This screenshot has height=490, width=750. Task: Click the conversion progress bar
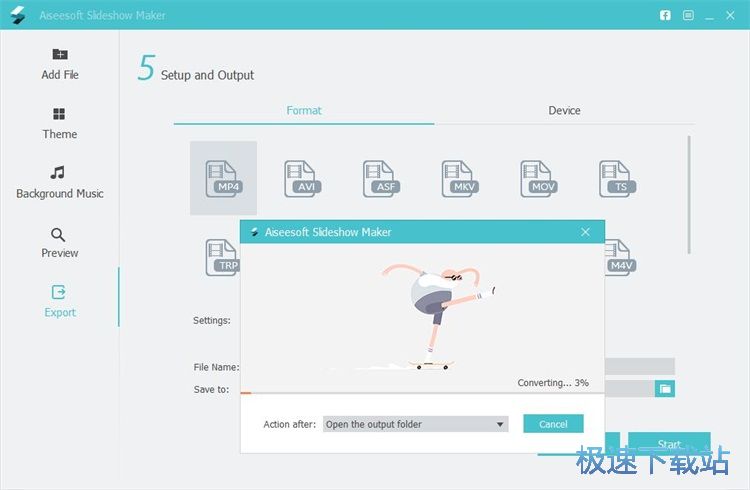(x=422, y=393)
